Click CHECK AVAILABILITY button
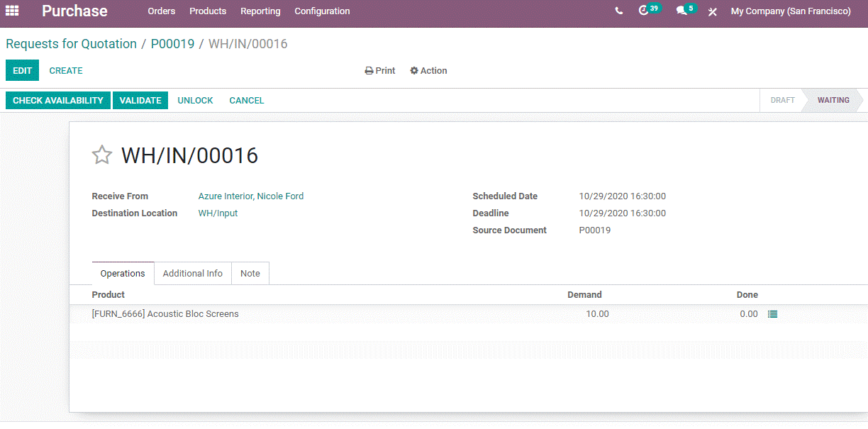This screenshot has height=429, width=868. point(58,101)
